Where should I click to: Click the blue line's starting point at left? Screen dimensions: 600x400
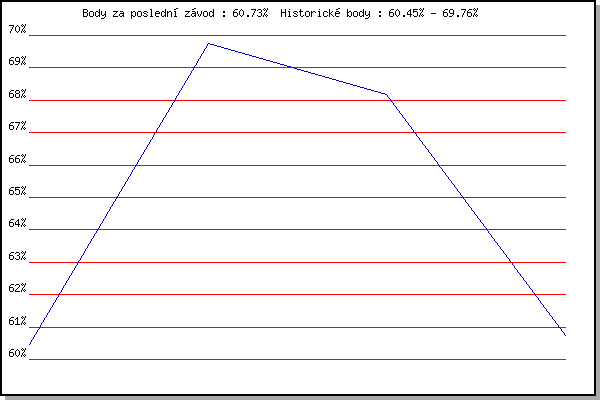[30, 344]
